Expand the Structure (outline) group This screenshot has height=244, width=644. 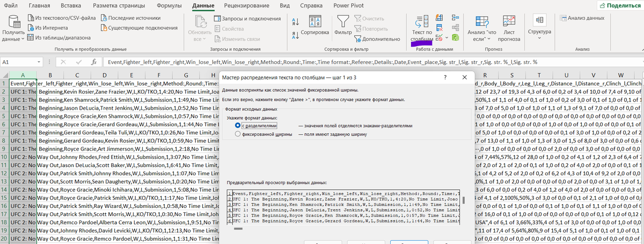pos(539,27)
